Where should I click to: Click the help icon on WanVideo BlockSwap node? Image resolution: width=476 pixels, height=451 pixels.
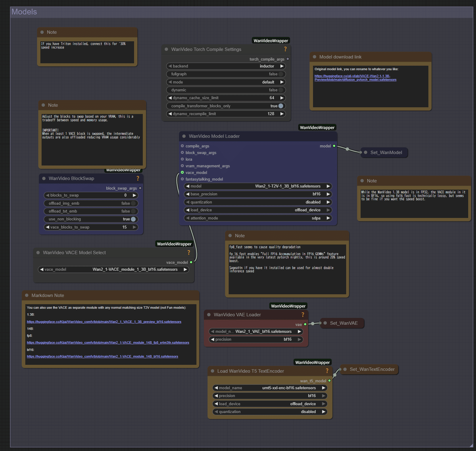pos(138,178)
